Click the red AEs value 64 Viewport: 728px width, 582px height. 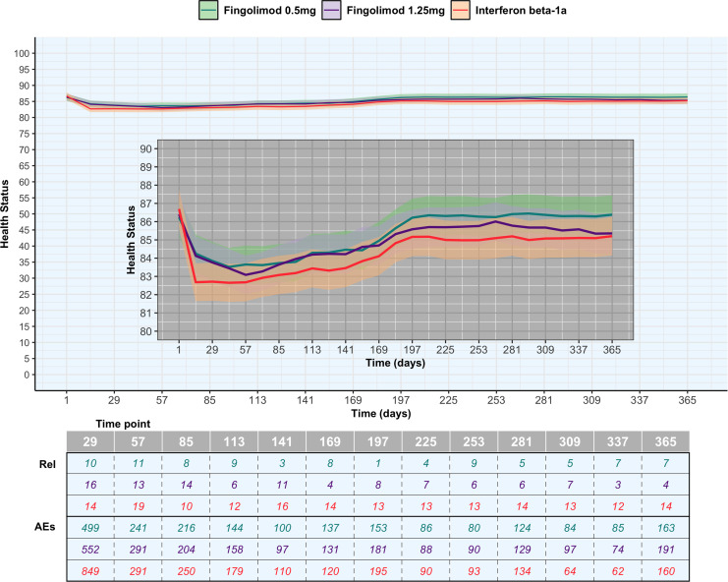pos(570,571)
